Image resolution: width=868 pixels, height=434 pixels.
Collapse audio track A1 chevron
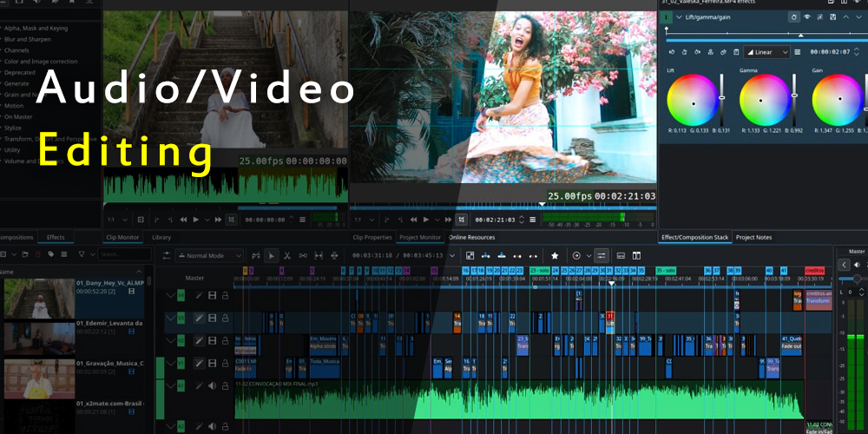(x=170, y=386)
